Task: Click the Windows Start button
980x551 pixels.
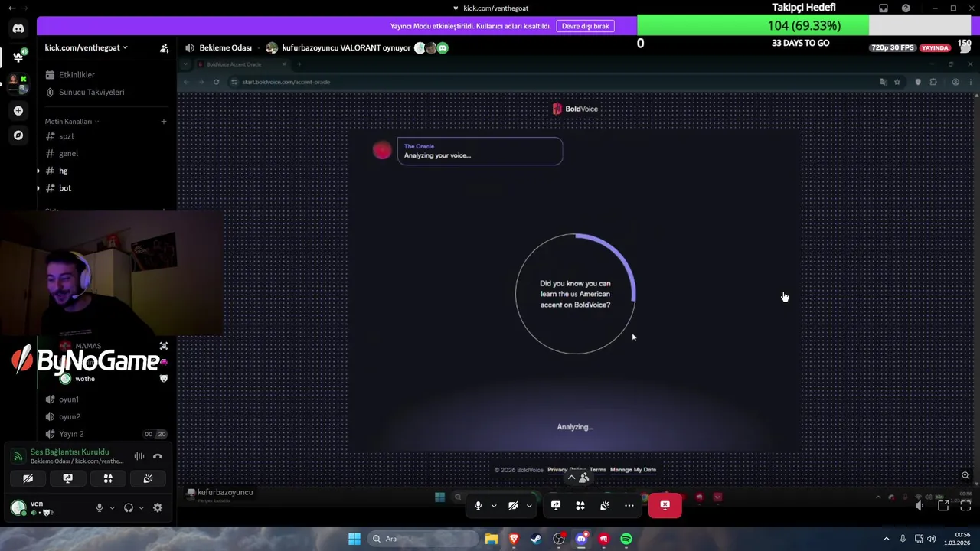Action: 354,539
